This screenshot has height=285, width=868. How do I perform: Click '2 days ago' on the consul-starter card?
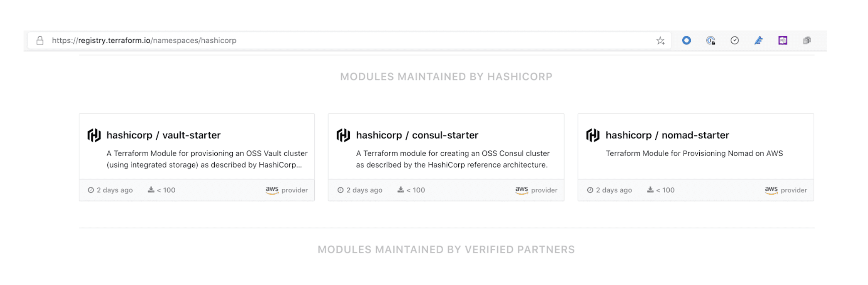[364, 190]
